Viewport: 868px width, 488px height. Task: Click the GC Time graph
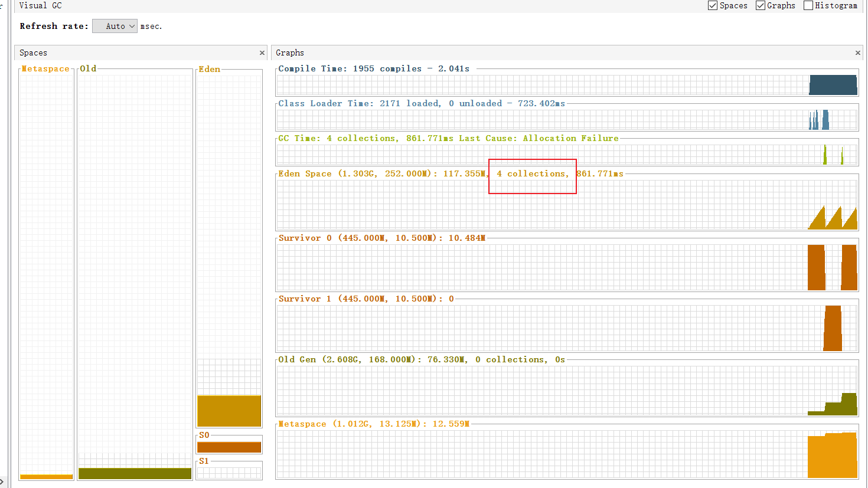click(x=566, y=155)
